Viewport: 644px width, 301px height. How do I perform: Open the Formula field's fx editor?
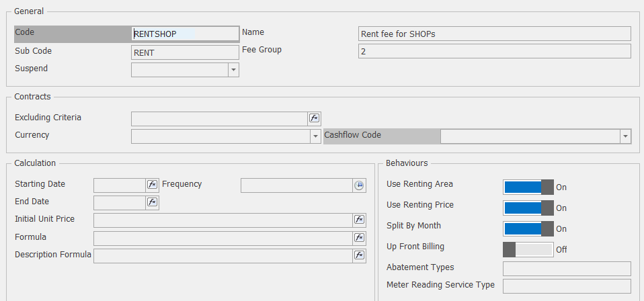[x=359, y=238]
